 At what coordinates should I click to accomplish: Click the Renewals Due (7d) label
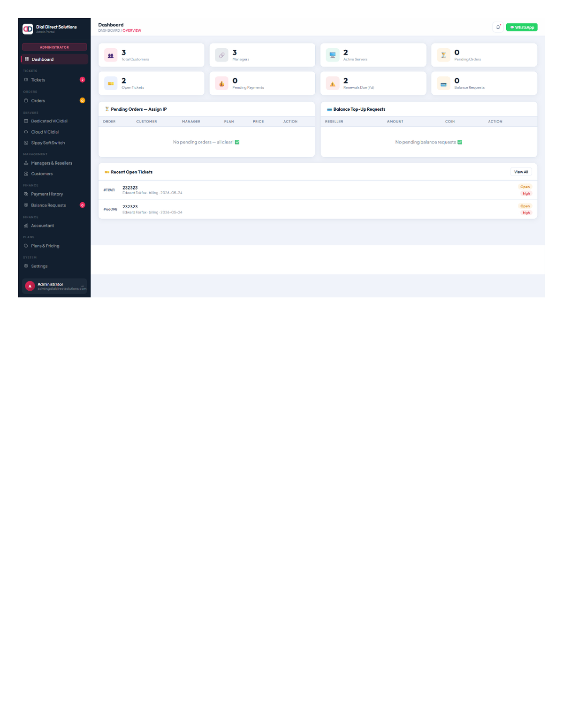click(358, 88)
